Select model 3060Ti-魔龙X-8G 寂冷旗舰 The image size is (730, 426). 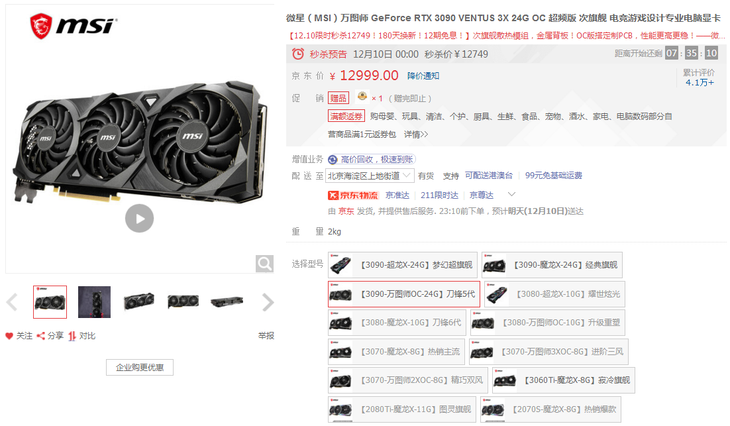(x=563, y=380)
